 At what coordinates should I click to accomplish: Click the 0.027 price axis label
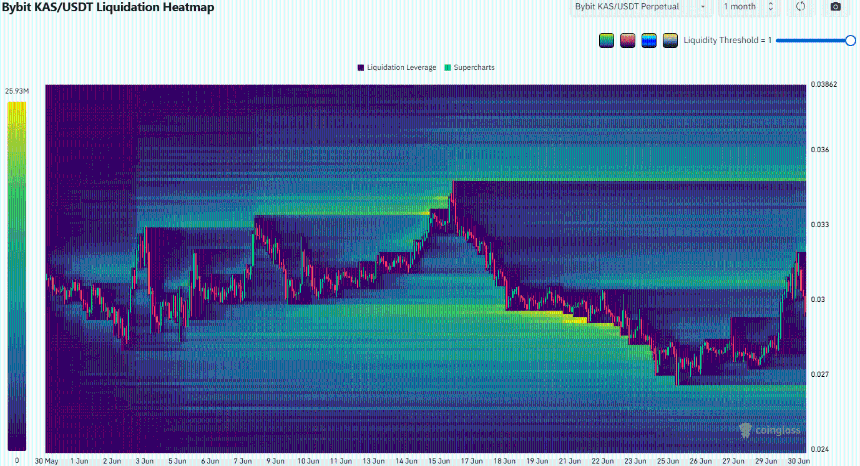click(x=820, y=374)
